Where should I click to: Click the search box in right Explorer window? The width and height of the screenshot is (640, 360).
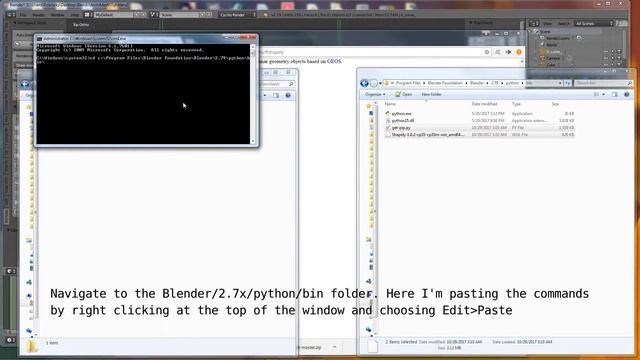[x=603, y=83]
